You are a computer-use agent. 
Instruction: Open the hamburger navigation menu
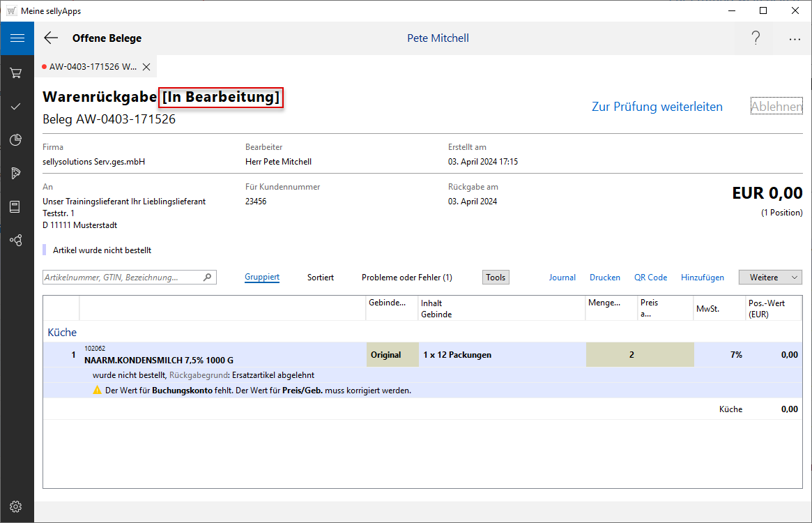coord(17,38)
